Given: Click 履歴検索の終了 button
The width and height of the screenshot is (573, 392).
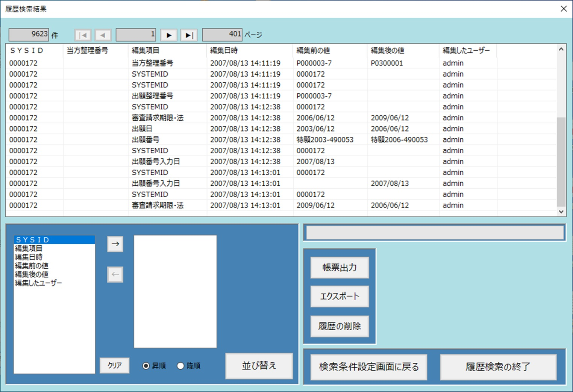Looking at the screenshot, I should coord(498,367).
